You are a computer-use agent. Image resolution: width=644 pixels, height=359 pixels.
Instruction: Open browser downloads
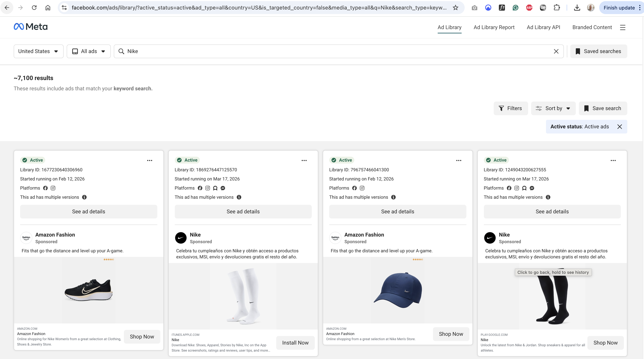pyautogui.click(x=577, y=8)
